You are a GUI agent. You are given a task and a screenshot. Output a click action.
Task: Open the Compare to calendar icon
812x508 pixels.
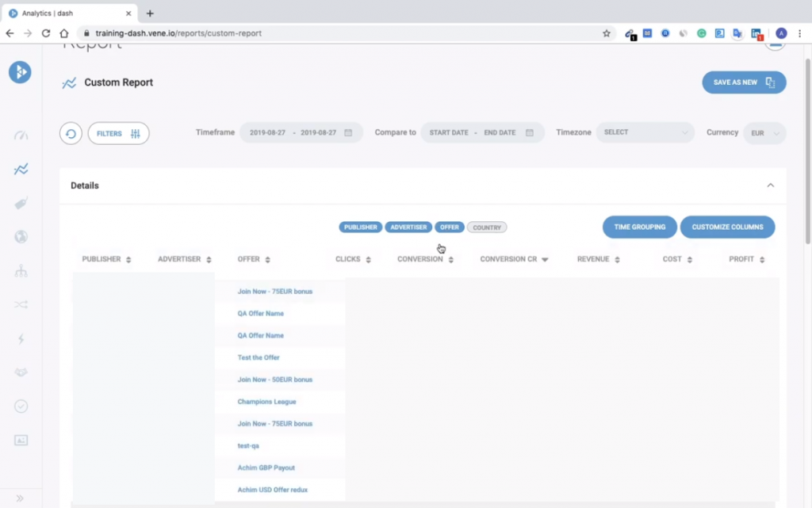click(529, 132)
